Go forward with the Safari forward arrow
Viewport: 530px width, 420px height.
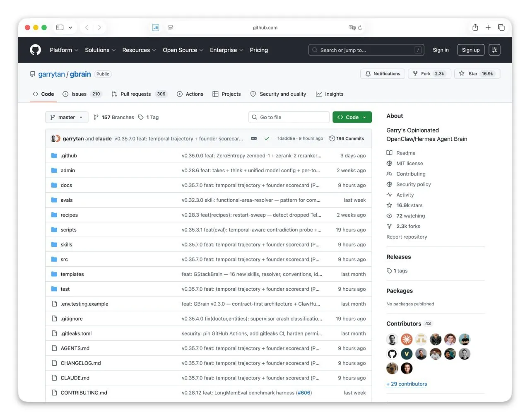[99, 27]
